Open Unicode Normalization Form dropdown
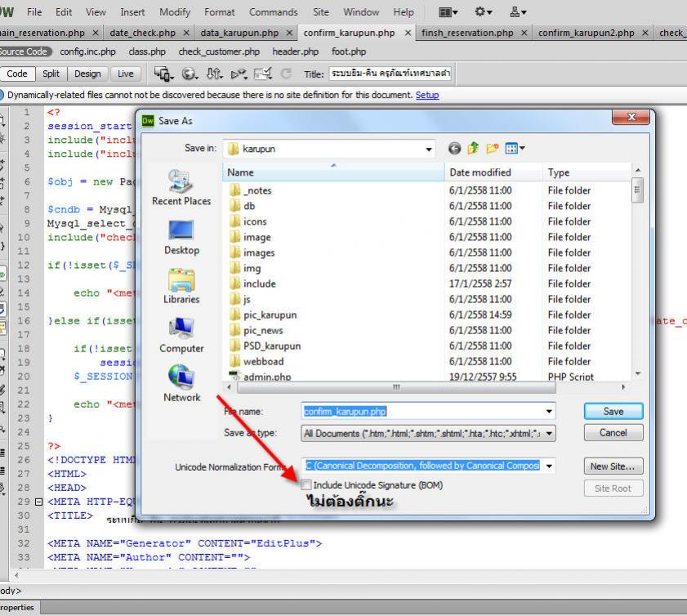 (x=549, y=466)
